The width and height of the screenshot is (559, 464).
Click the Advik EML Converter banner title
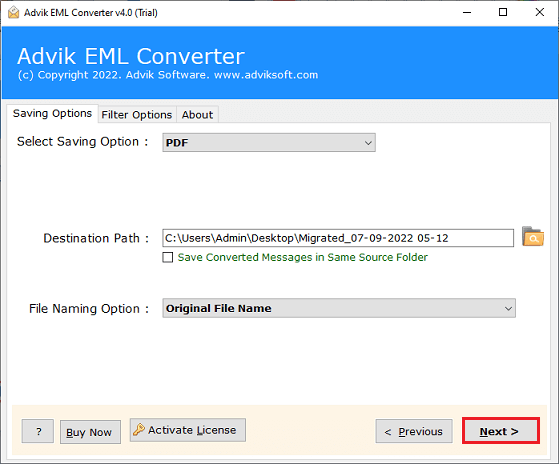tap(131, 56)
